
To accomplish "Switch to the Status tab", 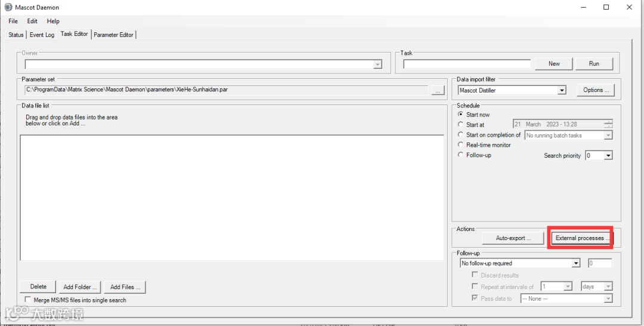I will (x=16, y=35).
